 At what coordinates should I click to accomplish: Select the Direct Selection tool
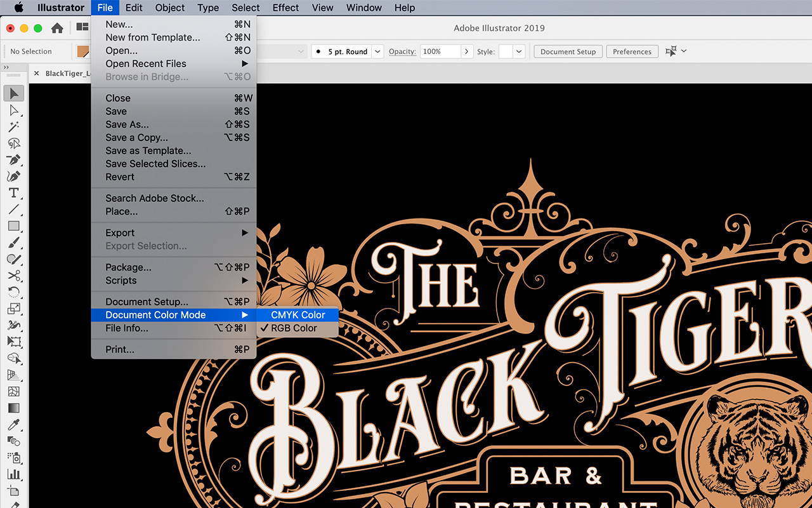click(14, 110)
